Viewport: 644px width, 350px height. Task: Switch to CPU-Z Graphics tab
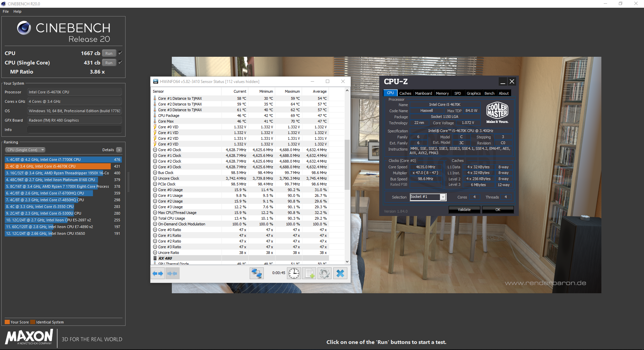click(474, 93)
